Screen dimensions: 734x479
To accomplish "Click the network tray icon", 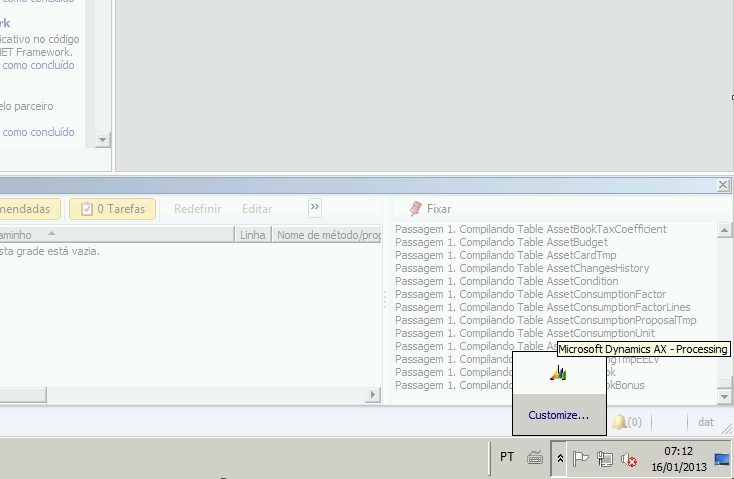I will pyautogui.click(x=605, y=459).
